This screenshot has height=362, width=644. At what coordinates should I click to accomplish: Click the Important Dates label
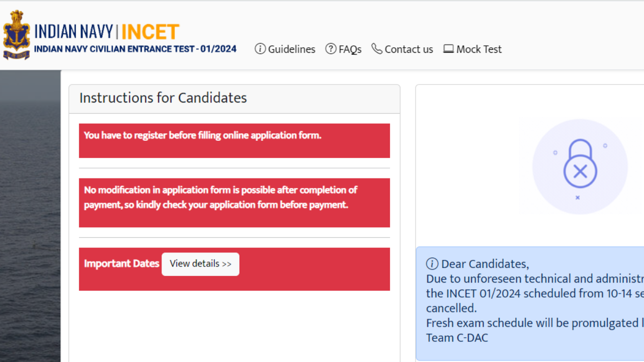coord(121,263)
